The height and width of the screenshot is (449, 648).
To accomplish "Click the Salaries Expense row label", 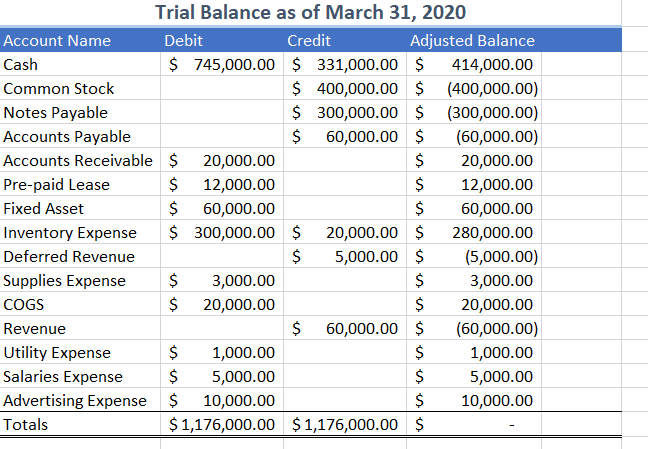I will pyautogui.click(x=80, y=376).
